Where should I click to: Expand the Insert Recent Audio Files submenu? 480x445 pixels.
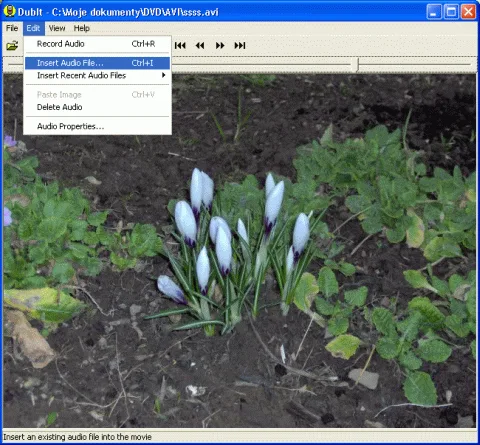pos(97,76)
